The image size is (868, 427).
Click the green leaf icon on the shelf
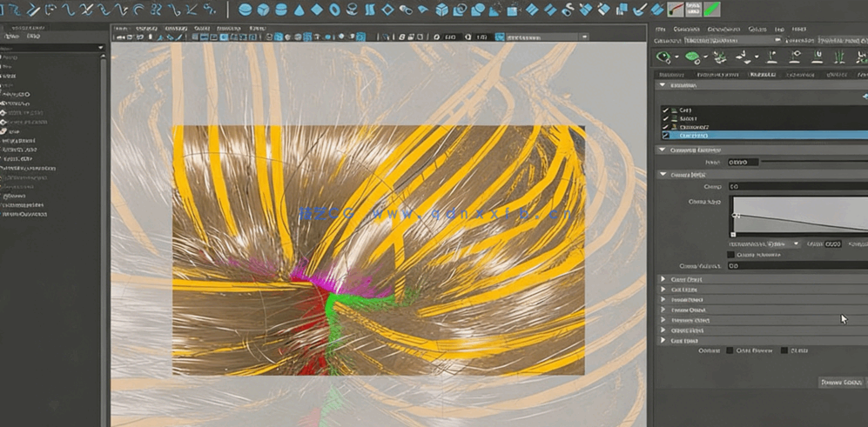[713, 10]
